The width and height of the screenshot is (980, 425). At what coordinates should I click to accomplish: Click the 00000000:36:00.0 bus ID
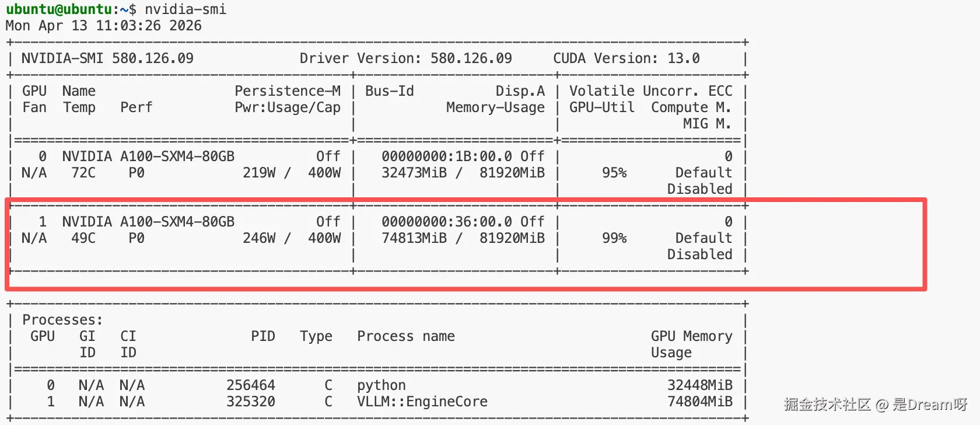447,222
